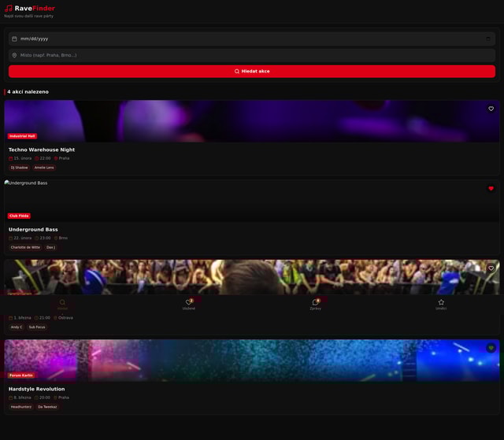Image resolution: width=504 pixels, height=440 pixels.
Task: Select the Da Tweekaz artist tag
Action: click(47, 407)
